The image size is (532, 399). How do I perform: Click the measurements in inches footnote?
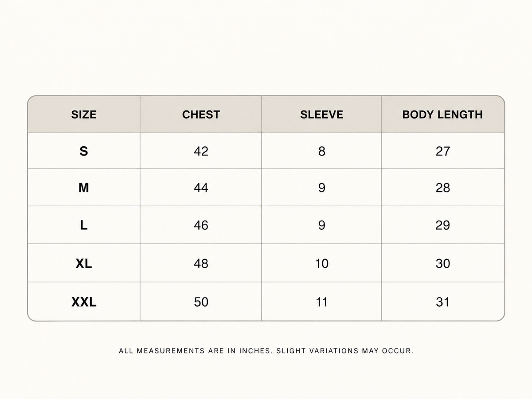pyautogui.click(x=266, y=351)
